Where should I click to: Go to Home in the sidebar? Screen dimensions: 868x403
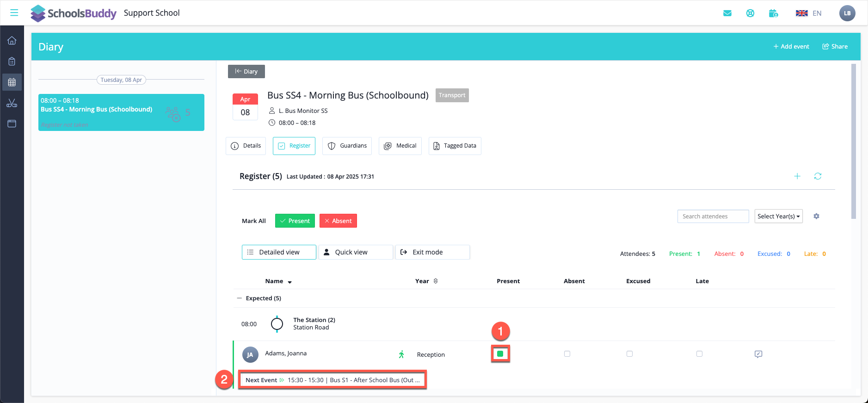point(12,41)
